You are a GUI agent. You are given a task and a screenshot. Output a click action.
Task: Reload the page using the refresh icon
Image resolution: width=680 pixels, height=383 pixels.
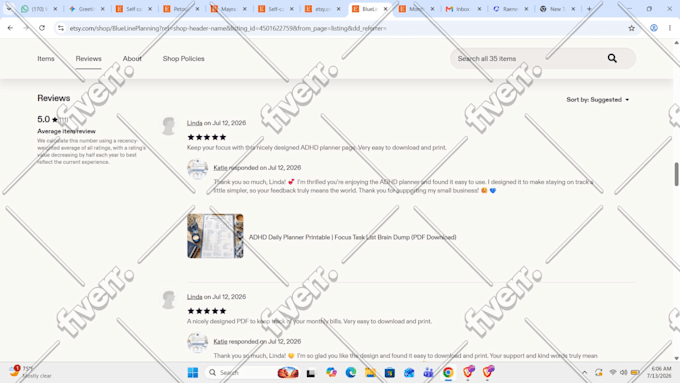click(x=42, y=28)
